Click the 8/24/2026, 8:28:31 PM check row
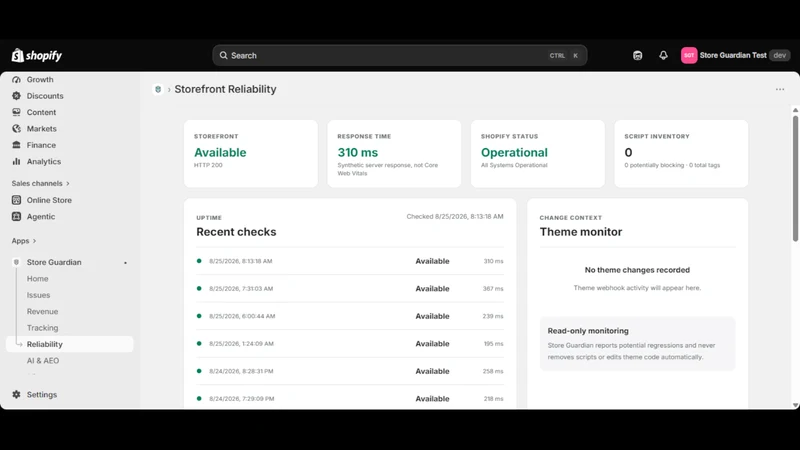Screen dimensions: 800x450 coord(350,371)
